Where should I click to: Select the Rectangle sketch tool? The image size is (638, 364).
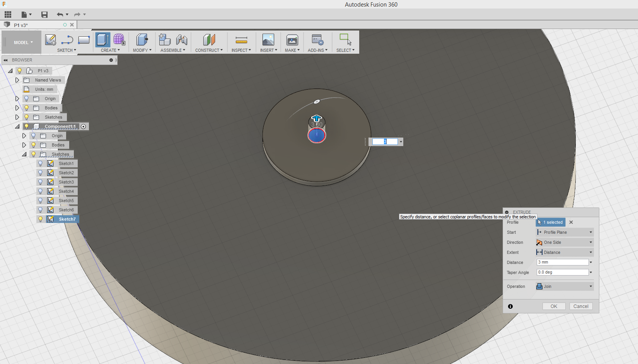coord(84,40)
